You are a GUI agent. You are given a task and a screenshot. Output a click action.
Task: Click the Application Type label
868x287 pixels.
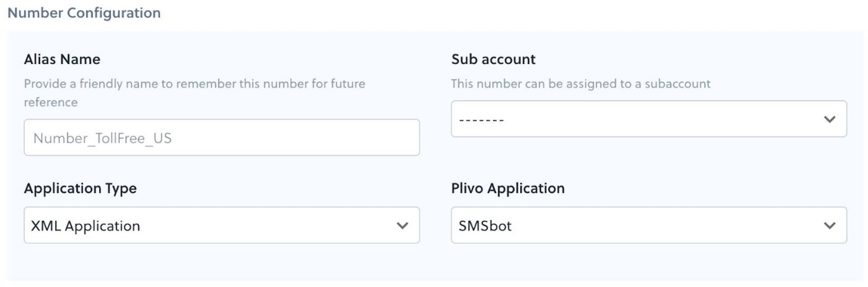tap(80, 188)
